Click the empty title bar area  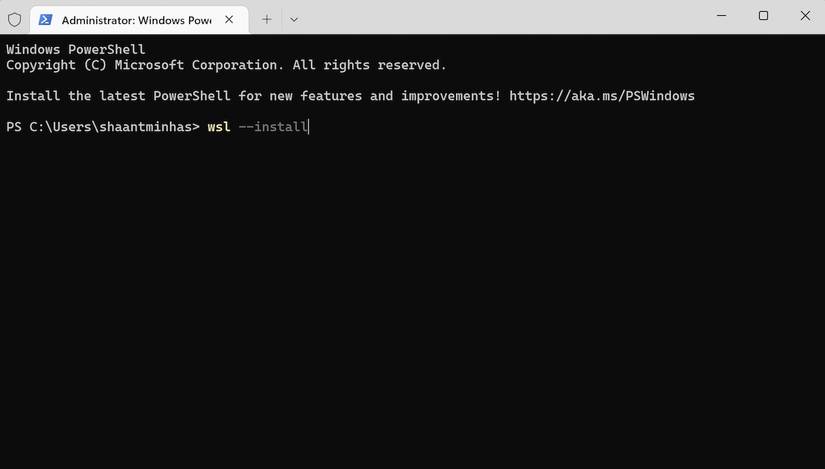(500, 18)
